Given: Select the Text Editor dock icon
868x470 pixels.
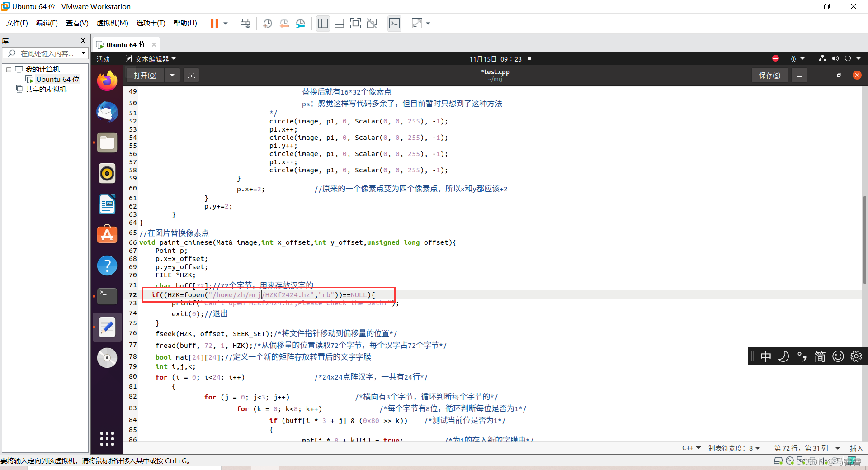Looking at the screenshot, I should click(x=107, y=327).
